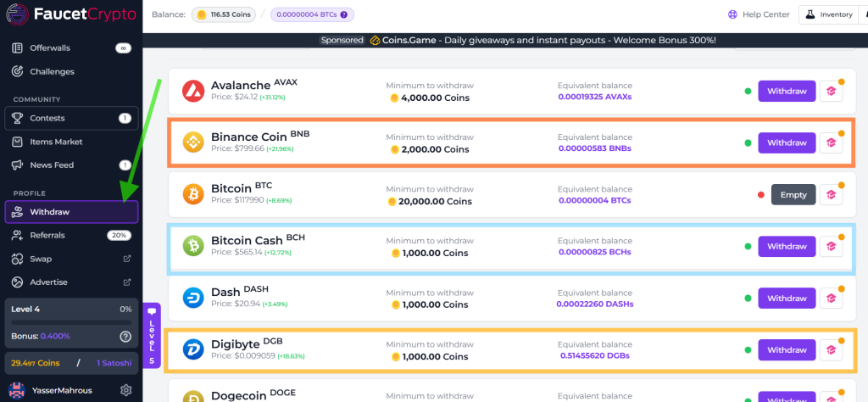Click the Bitcoin coin logo
868x402 pixels.
pyautogui.click(x=194, y=194)
